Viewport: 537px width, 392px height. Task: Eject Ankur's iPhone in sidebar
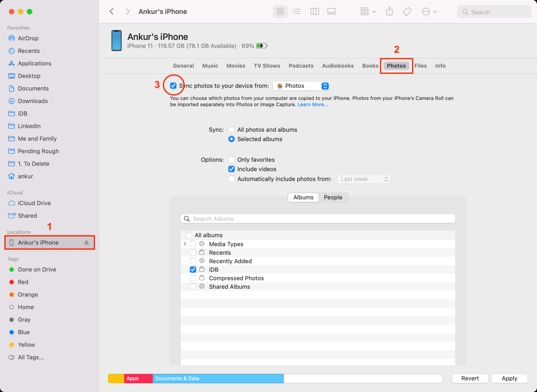(86, 243)
